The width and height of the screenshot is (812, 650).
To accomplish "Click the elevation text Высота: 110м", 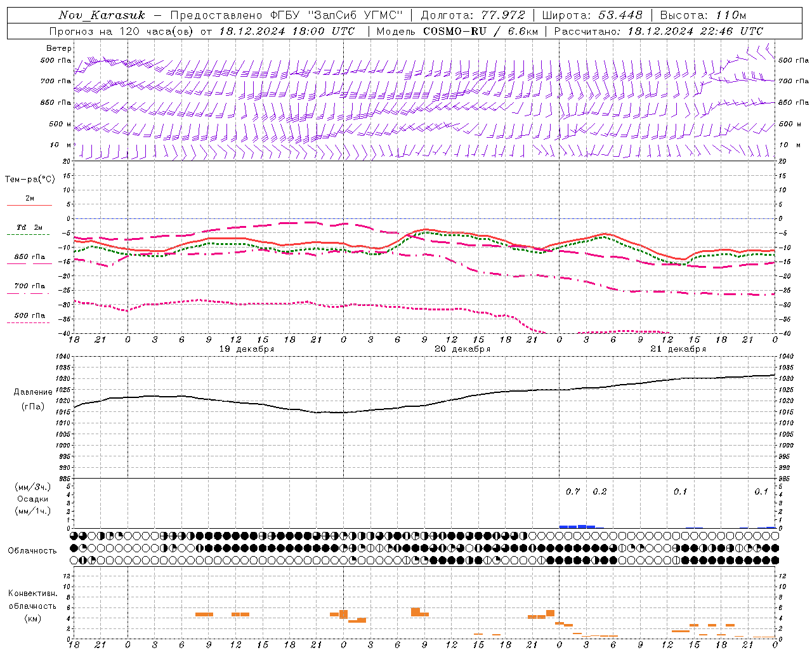I will 704,15.
